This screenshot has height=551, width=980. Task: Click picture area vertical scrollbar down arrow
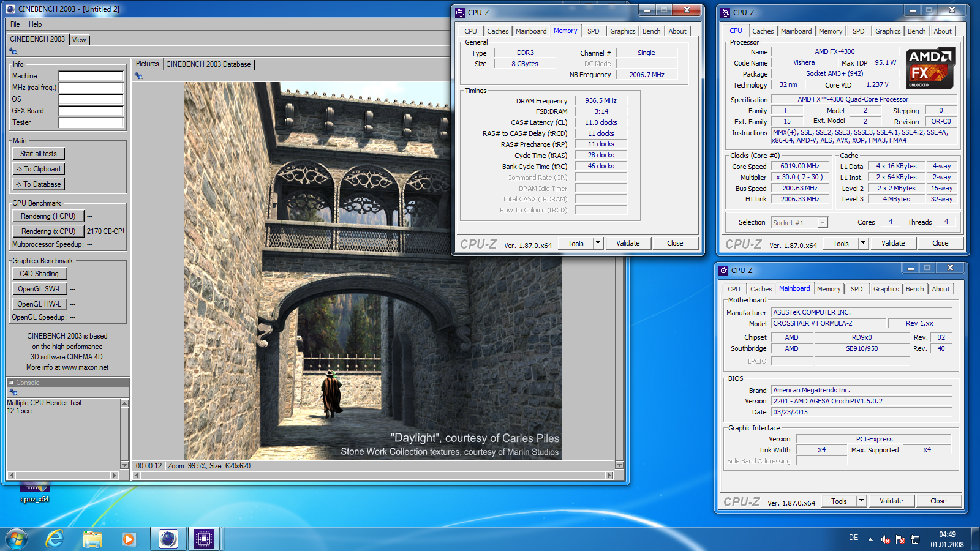[x=619, y=465]
